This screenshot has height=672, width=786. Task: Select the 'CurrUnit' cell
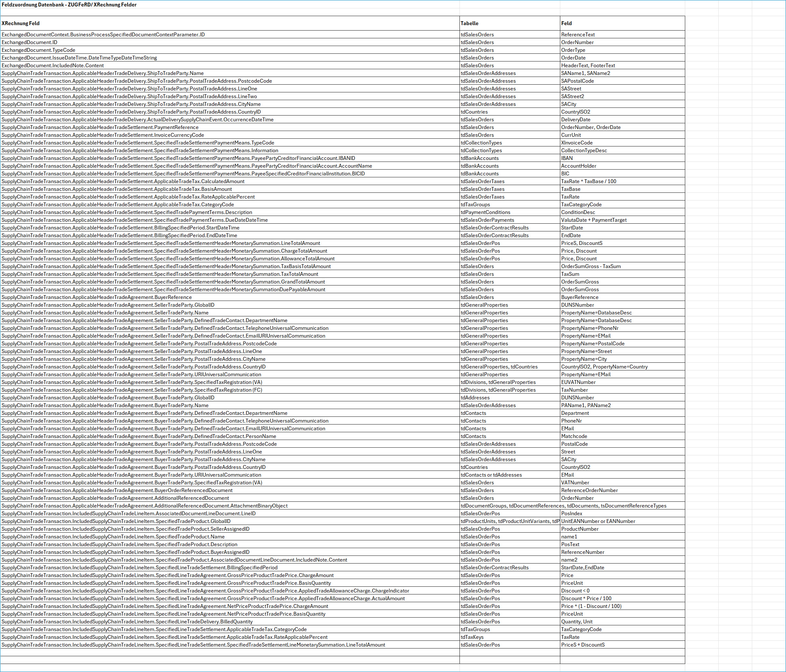pyautogui.click(x=622, y=135)
